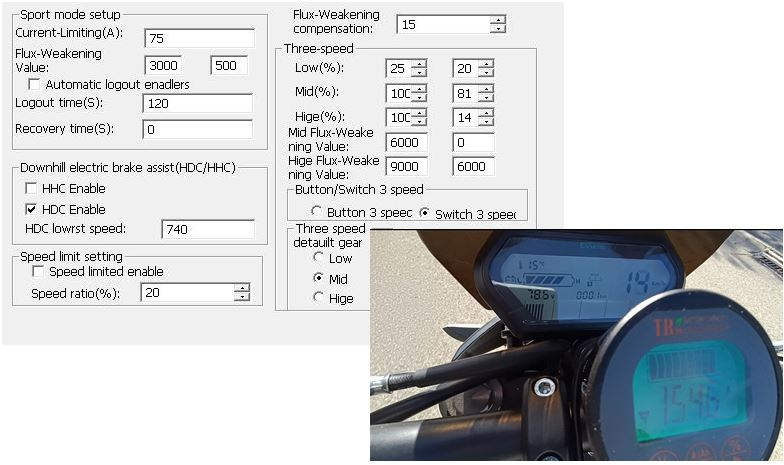Decrease Flux-Weakening compensation with down arrow
This screenshot has height=465, width=784.
pyautogui.click(x=498, y=28)
